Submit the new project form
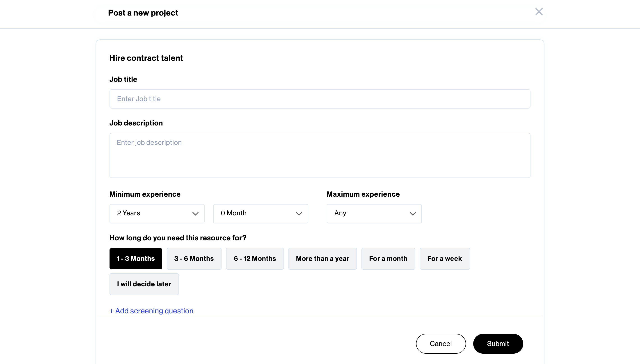Image resolution: width=640 pixels, height=364 pixels. point(498,344)
